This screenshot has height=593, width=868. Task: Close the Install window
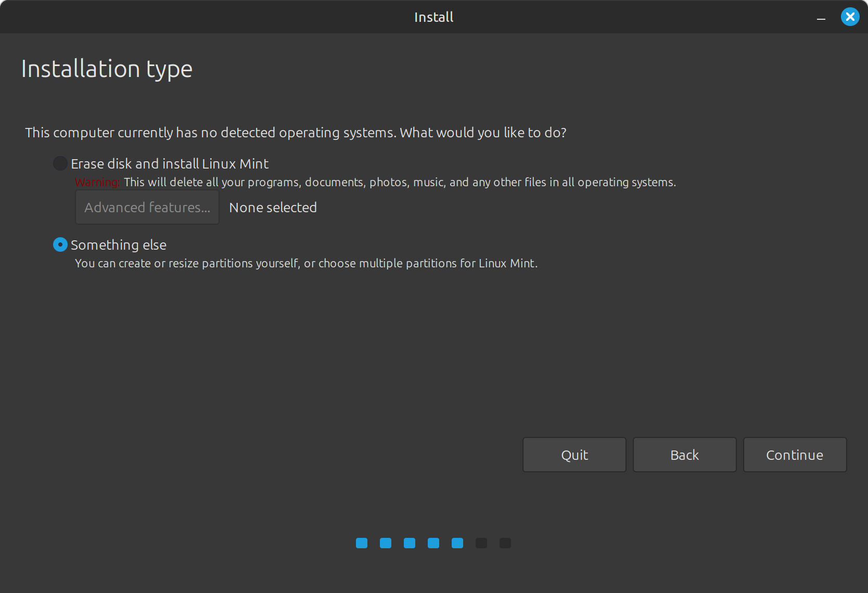(850, 17)
